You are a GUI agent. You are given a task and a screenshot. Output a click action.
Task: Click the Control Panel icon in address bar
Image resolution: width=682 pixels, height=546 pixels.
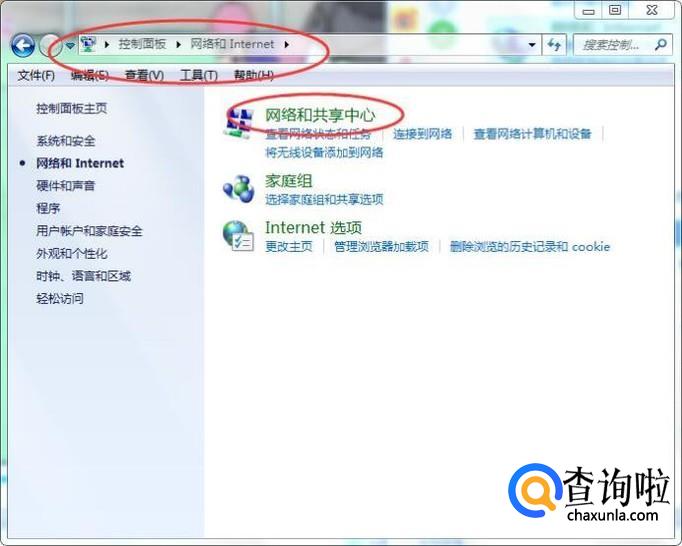click(x=89, y=44)
